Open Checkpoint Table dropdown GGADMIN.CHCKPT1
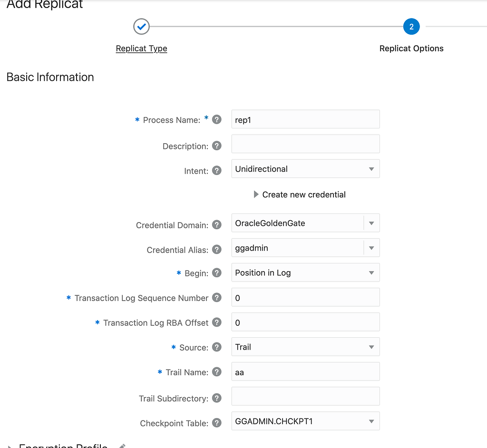Viewport: 487px width, 448px height. [x=305, y=421]
